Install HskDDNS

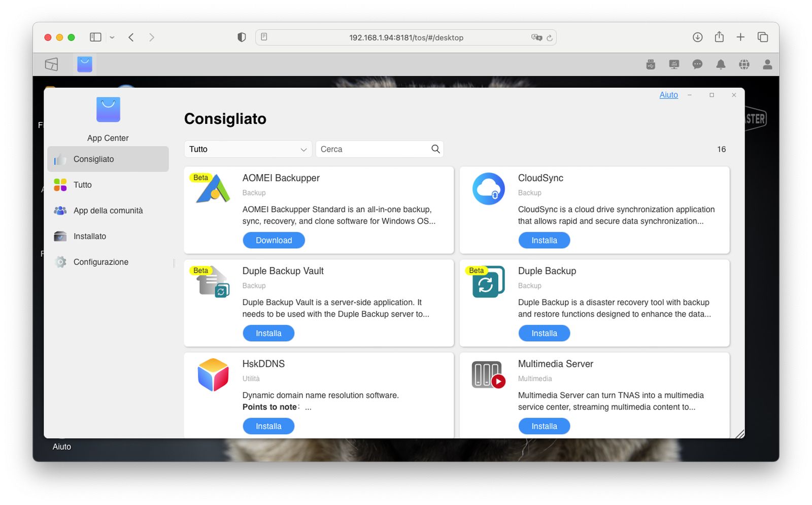click(x=268, y=426)
